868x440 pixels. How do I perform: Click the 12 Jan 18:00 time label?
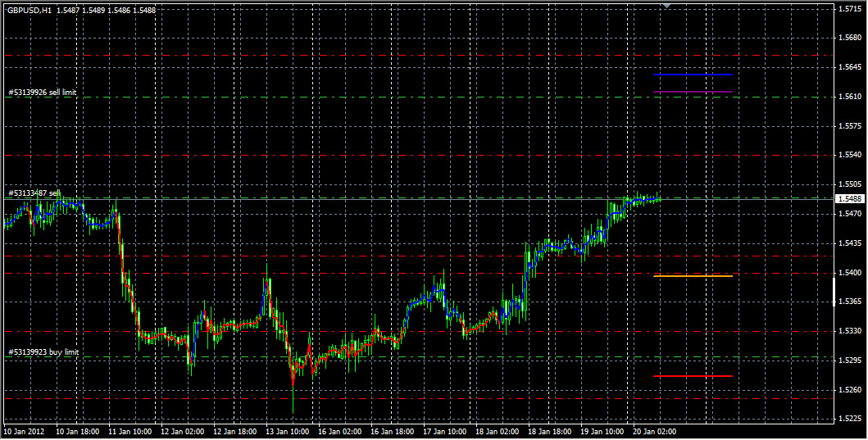(235, 431)
